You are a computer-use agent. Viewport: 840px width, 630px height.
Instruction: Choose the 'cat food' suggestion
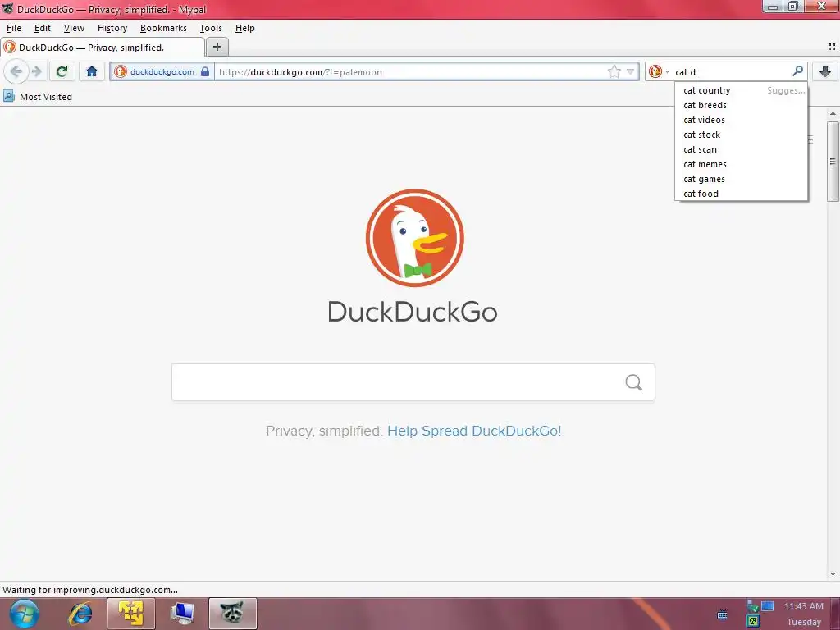[x=741, y=194]
